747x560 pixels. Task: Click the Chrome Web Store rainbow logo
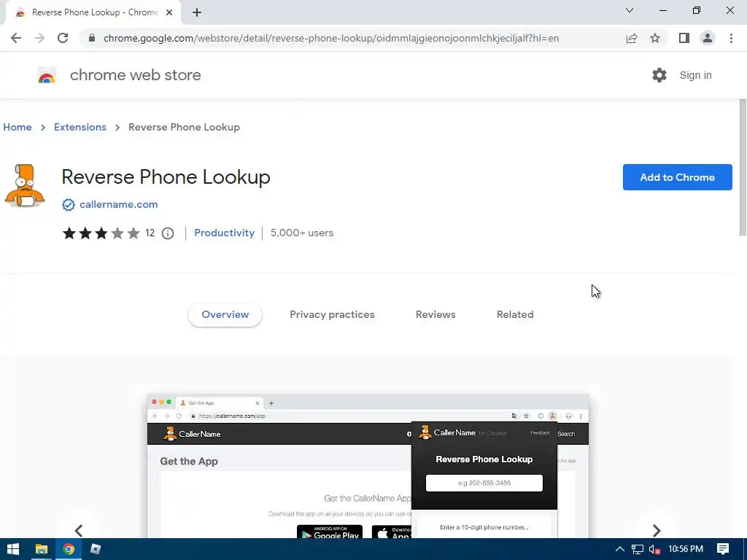point(47,75)
